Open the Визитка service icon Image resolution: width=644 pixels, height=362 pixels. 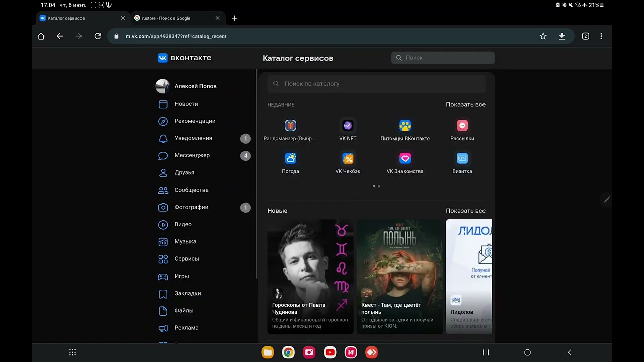click(462, 159)
